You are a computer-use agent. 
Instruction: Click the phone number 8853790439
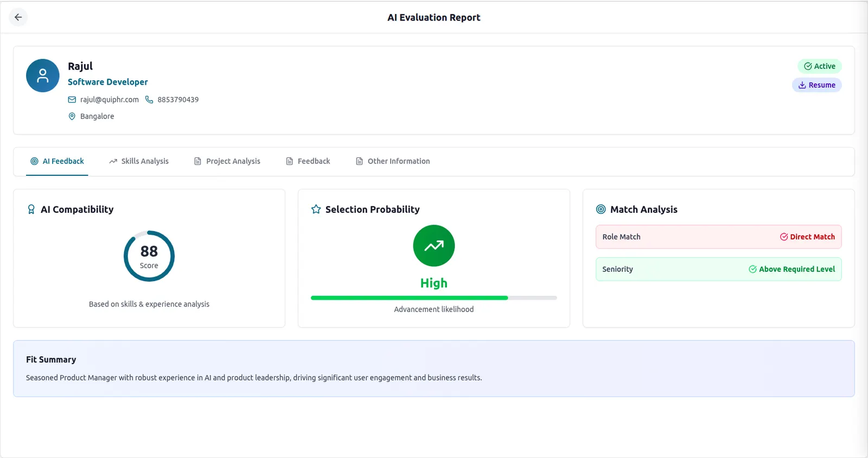178,100
